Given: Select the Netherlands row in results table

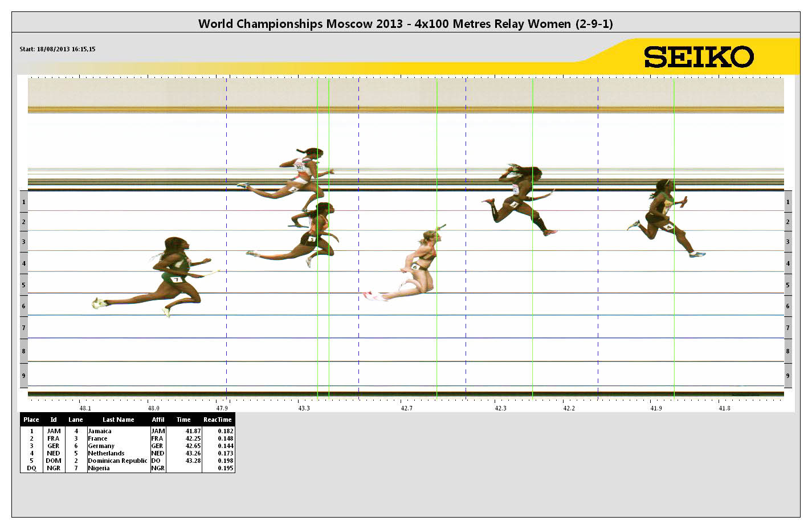Looking at the screenshot, I should click(x=106, y=453).
